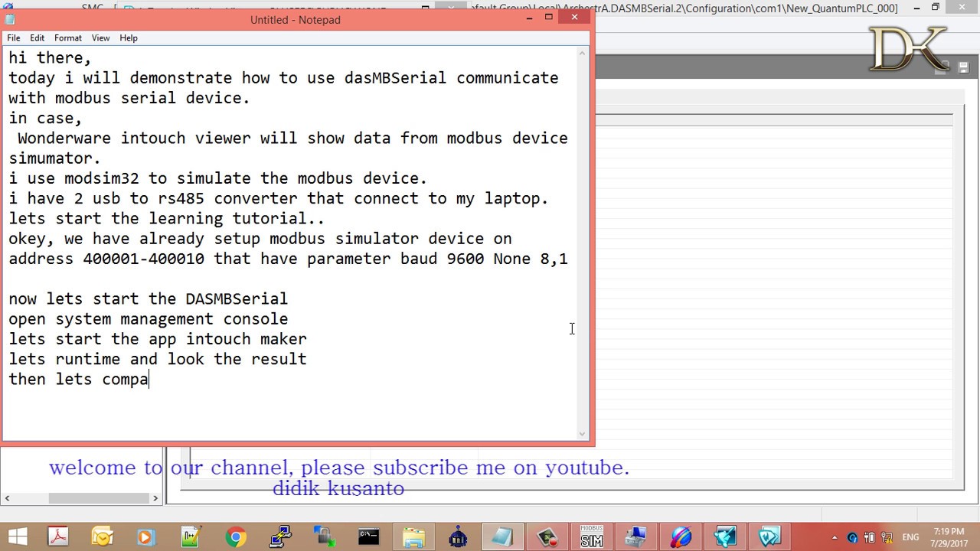Open the Windows Start button
Viewport: 980px width, 551px height.
click(18, 536)
